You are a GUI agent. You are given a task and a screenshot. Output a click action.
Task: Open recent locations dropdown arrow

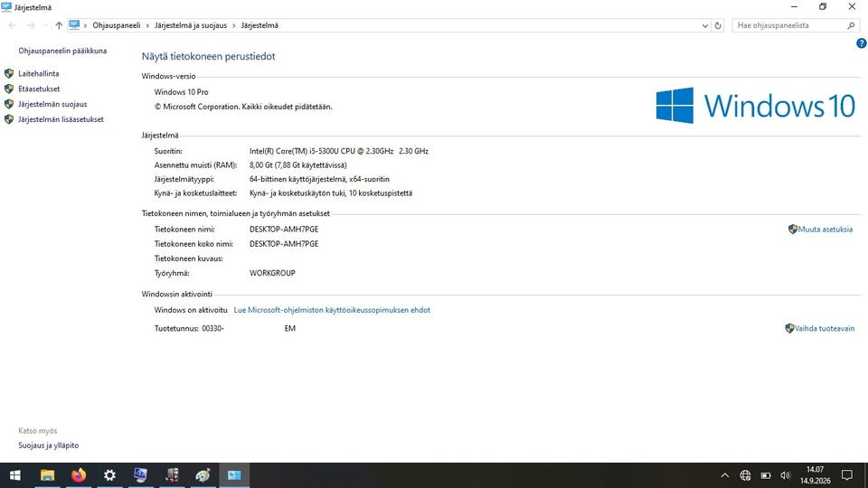point(45,25)
